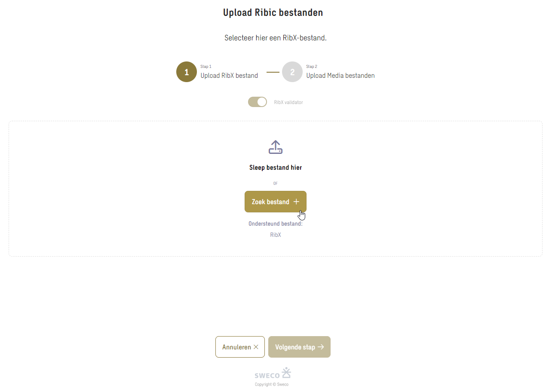Go to Upload Media bestanden step

tap(340, 76)
